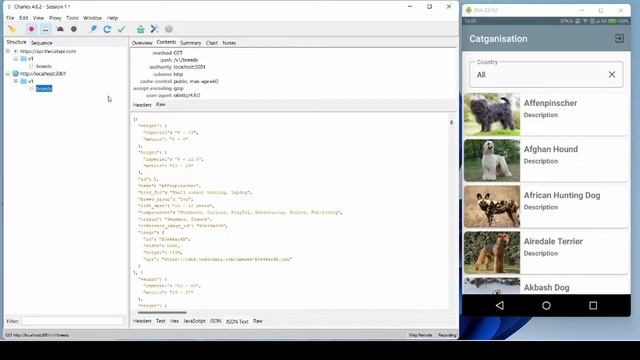640x360 pixels.
Task: Click into the Filter input field
Action: click(x=73, y=321)
